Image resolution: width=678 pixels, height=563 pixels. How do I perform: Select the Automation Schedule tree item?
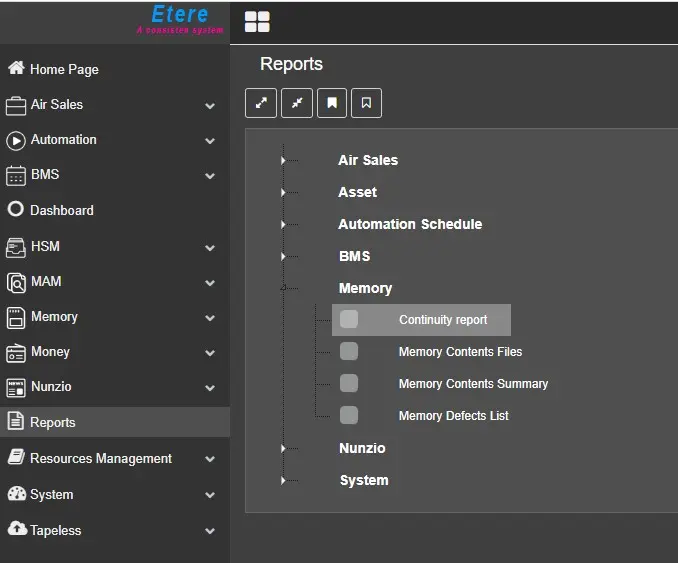pos(410,224)
